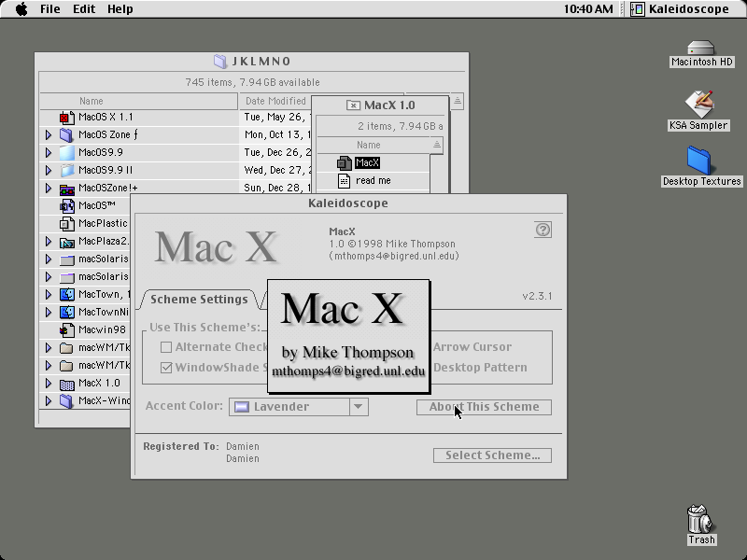The width and height of the screenshot is (747, 560).
Task: Click the MacOS9.9 II folder icon
Action: click(x=66, y=170)
